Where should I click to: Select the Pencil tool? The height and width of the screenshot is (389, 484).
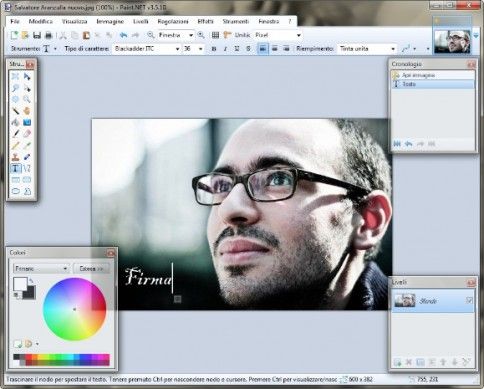point(15,145)
